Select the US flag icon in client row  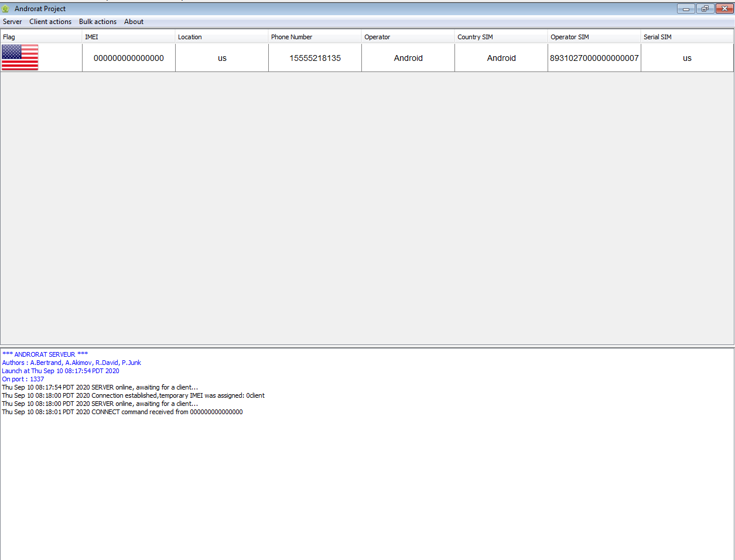tap(20, 57)
